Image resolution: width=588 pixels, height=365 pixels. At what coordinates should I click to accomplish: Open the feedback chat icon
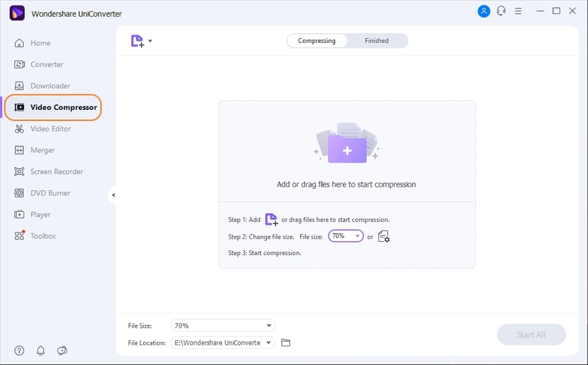62,350
